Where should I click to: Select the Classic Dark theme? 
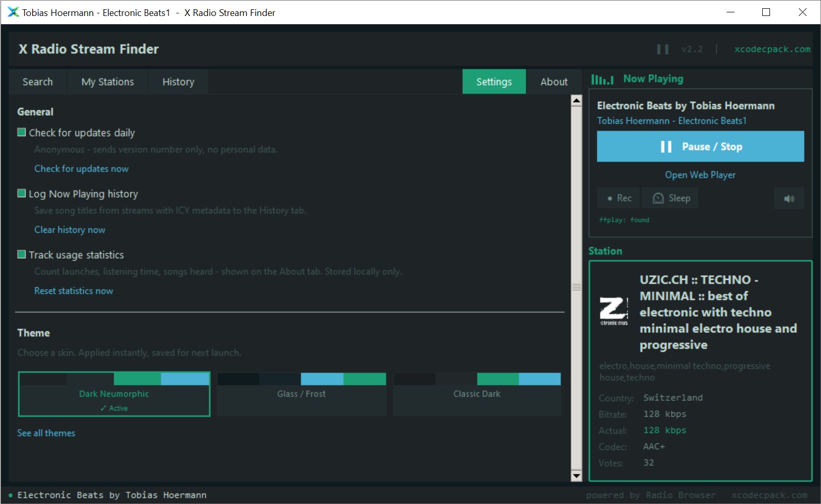tap(477, 394)
